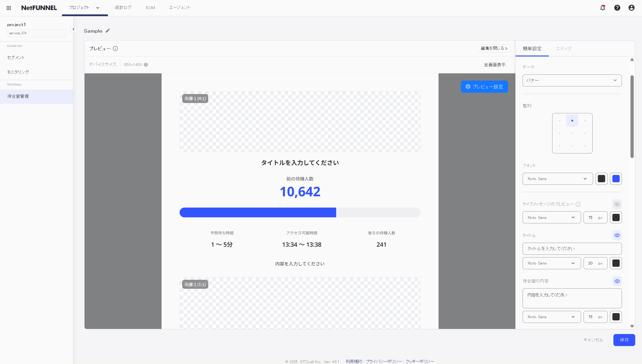Click the タイトル text input field
Image resolution: width=642 pixels, height=364 pixels.
(x=572, y=248)
